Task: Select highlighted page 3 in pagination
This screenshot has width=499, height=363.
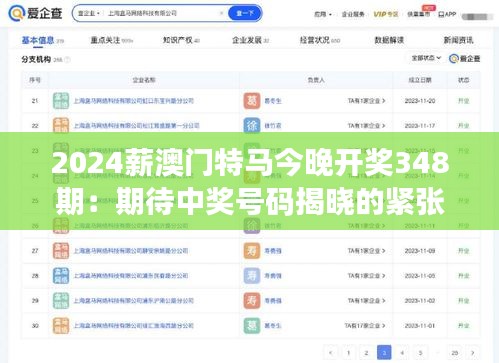Action: point(384,353)
